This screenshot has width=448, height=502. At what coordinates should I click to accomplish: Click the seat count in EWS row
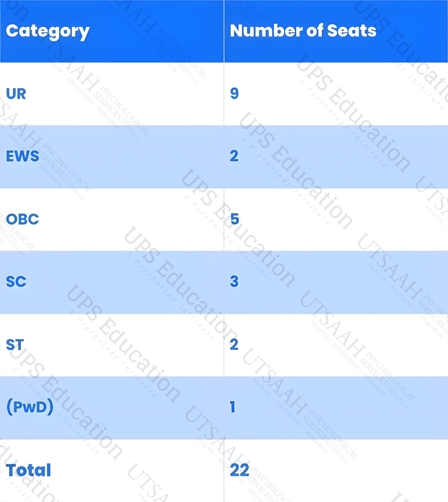(x=234, y=156)
